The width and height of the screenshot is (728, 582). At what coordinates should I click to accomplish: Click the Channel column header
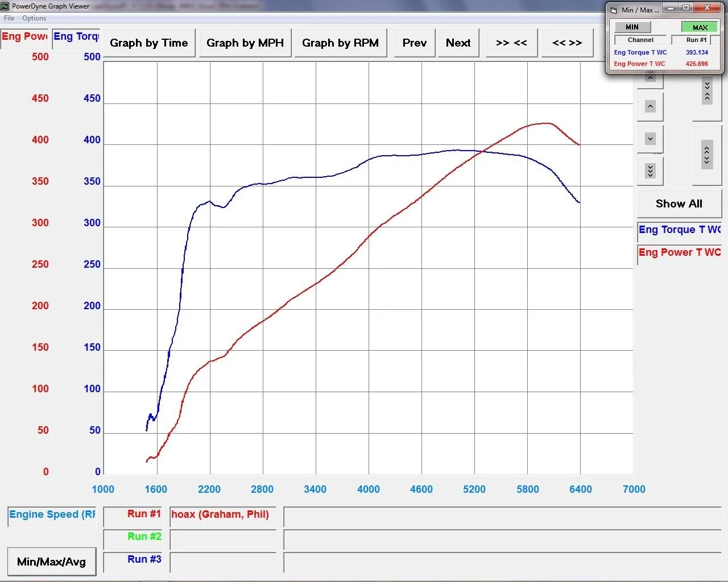tap(640, 40)
